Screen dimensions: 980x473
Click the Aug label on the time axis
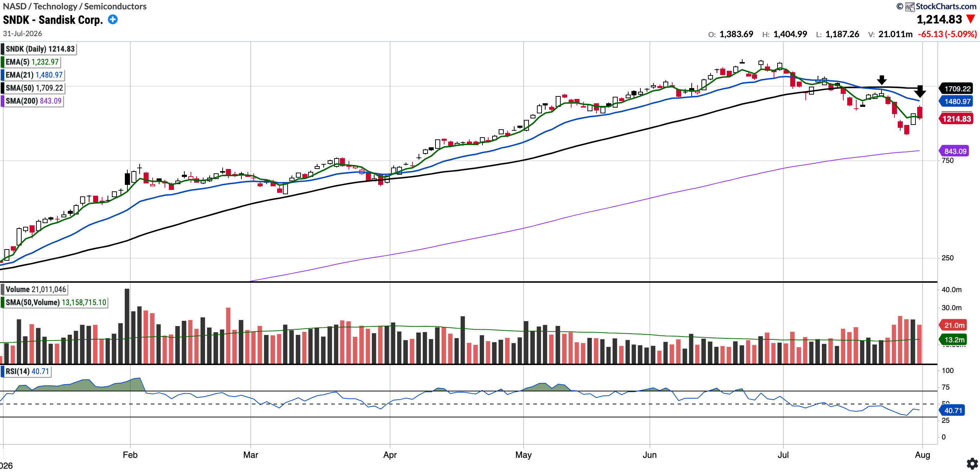tap(923, 455)
